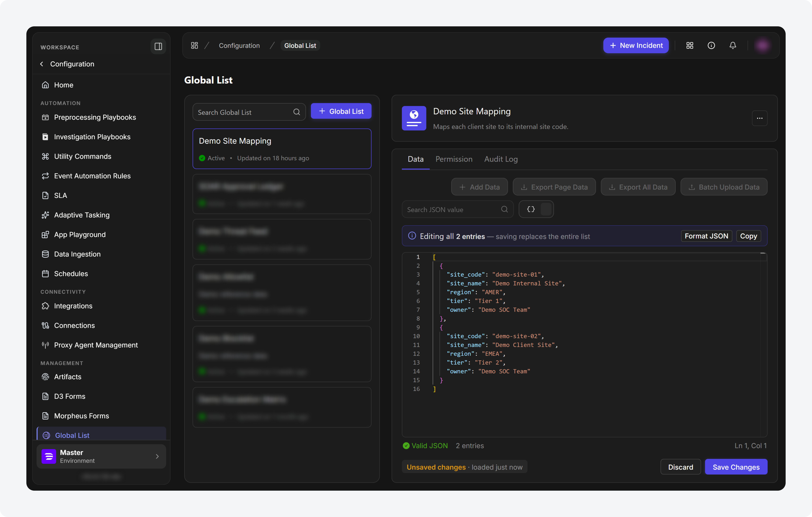
Task: Click the Demo Site Mapping globe icon
Action: (x=414, y=118)
